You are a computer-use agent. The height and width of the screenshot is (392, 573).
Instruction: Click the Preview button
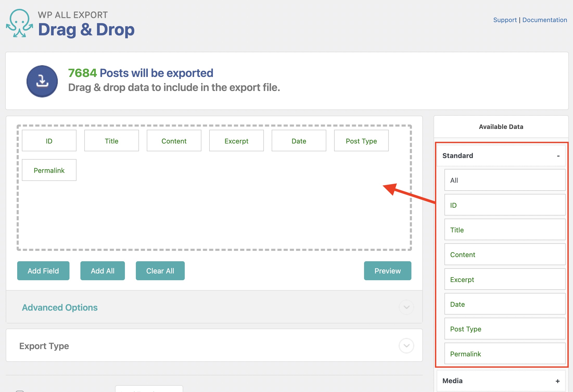coord(387,271)
